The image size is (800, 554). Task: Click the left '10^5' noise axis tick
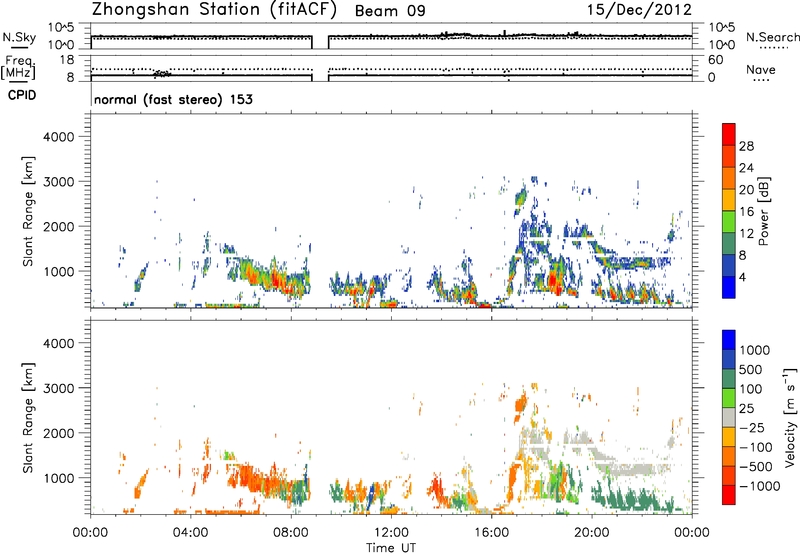pyautogui.click(x=61, y=28)
